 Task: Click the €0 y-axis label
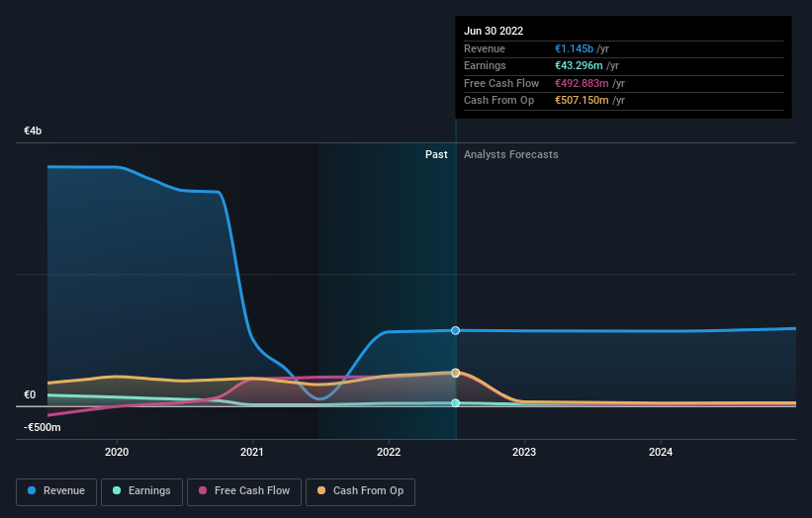(30, 394)
